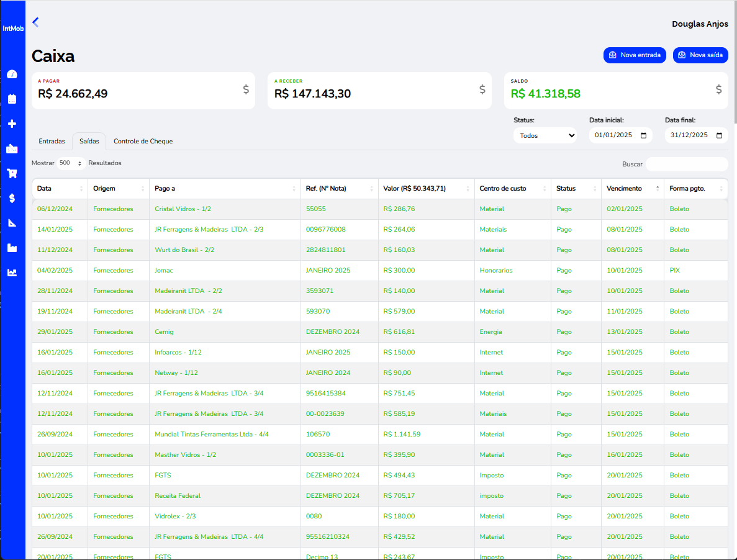The image size is (737, 560).
Task: Open the shopping cart icon in sidebar
Action: 12,173
